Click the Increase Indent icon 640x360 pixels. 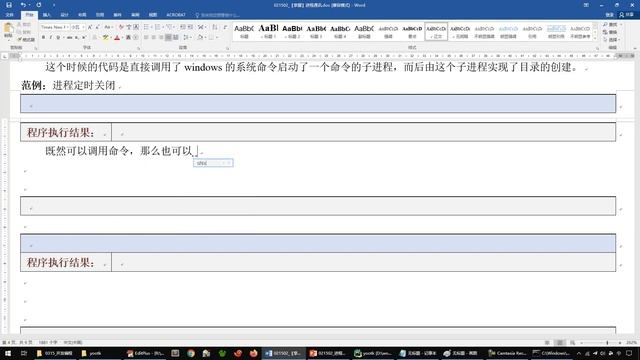coord(190,27)
